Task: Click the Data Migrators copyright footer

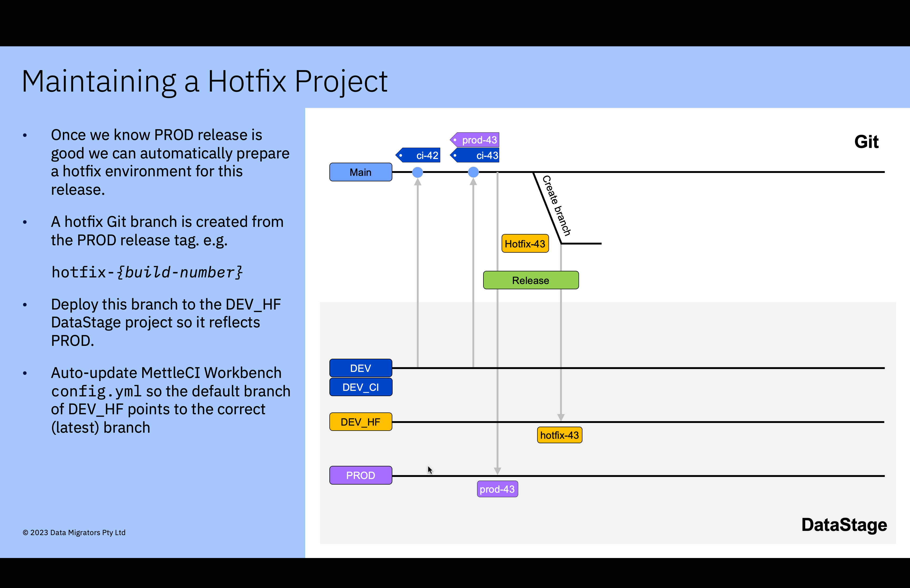Action: pos(74,533)
